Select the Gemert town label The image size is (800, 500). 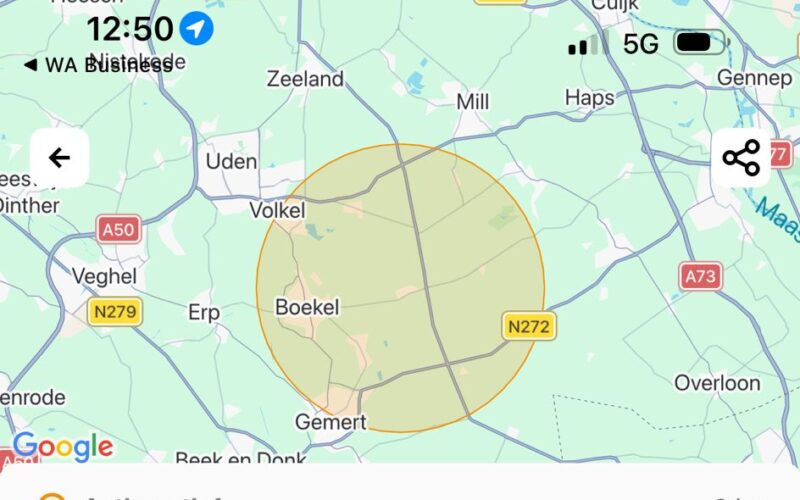click(x=331, y=422)
